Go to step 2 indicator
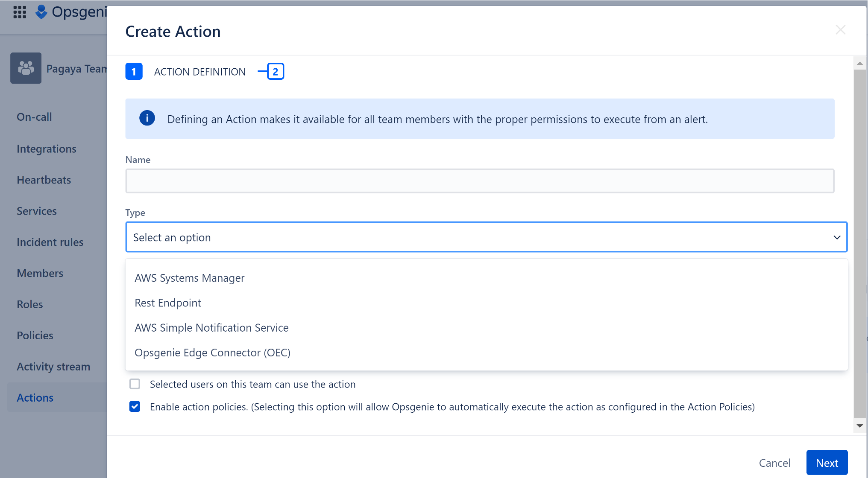The width and height of the screenshot is (868, 478). [x=276, y=71]
